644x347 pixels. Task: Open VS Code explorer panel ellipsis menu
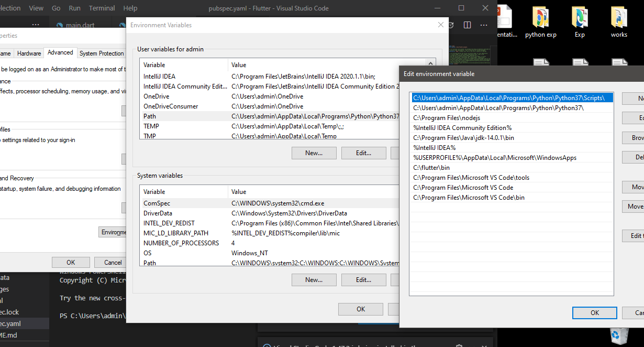pyautogui.click(x=36, y=25)
